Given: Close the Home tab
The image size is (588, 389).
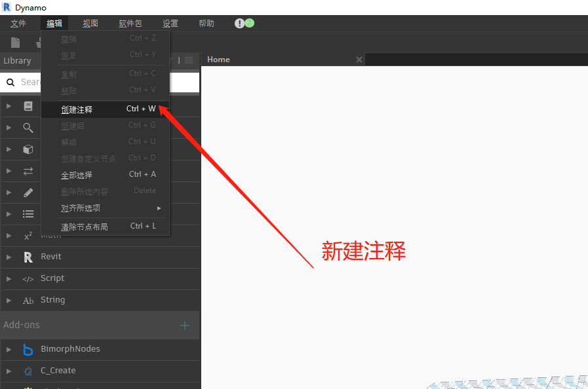Looking at the screenshot, I should pos(359,60).
